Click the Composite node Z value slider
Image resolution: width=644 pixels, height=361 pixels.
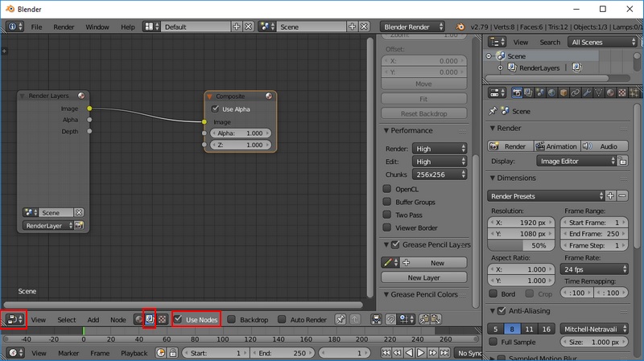point(240,145)
